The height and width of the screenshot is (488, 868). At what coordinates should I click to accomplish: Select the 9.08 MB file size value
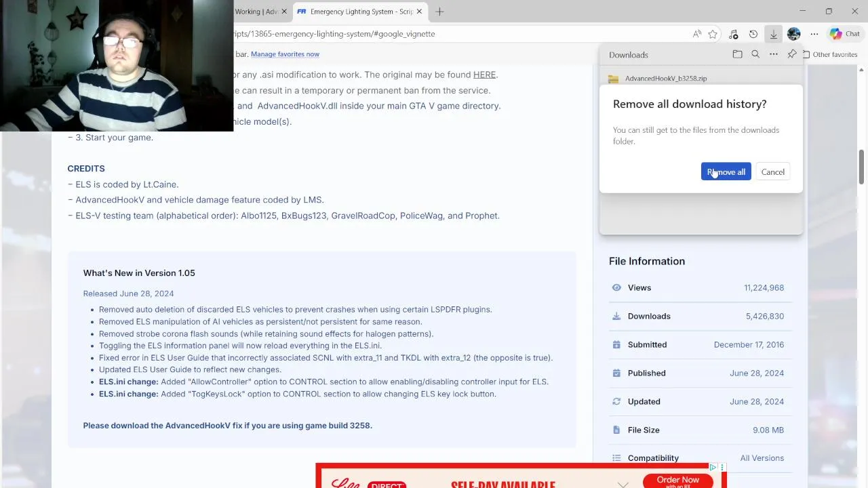click(768, 430)
